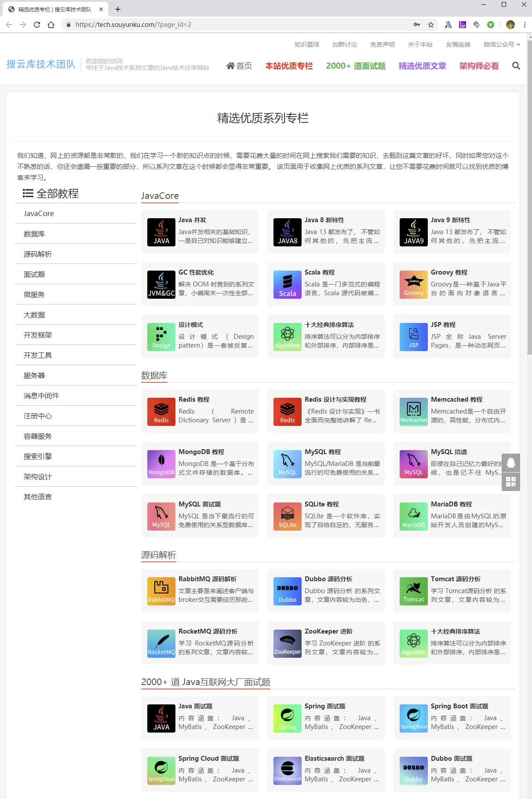Bookmark this page with the star icon
This screenshot has height=799, width=532.
click(x=431, y=25)
